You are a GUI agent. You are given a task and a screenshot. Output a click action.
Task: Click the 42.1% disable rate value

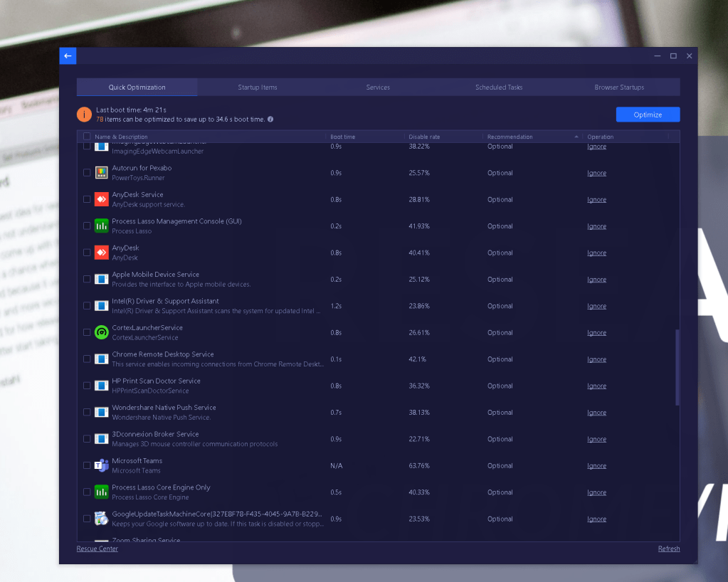point(418,359)
